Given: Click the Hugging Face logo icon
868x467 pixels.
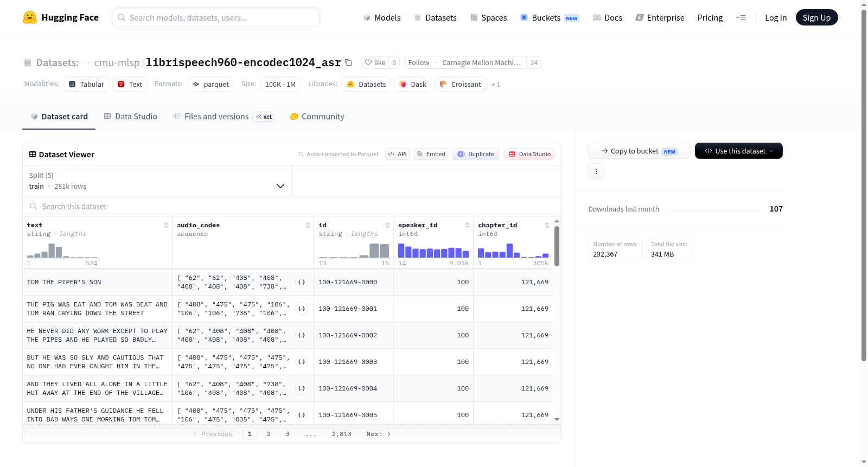Looking at the screenshot, I should click(x=30, y=17).
